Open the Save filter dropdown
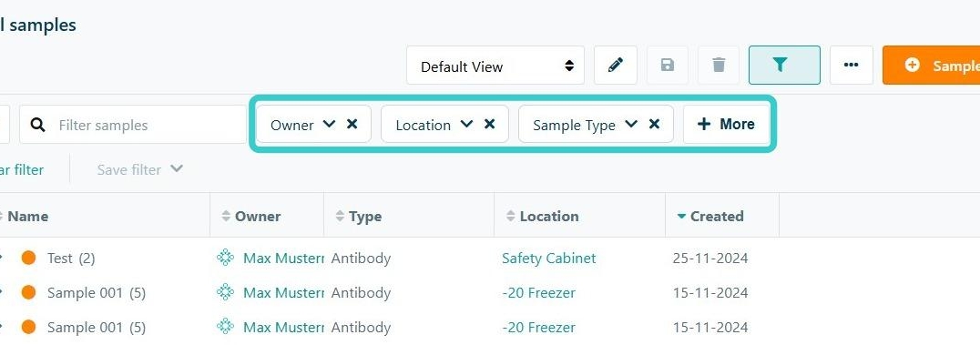This screenshot has height=345, width=980. pos(140,169)
